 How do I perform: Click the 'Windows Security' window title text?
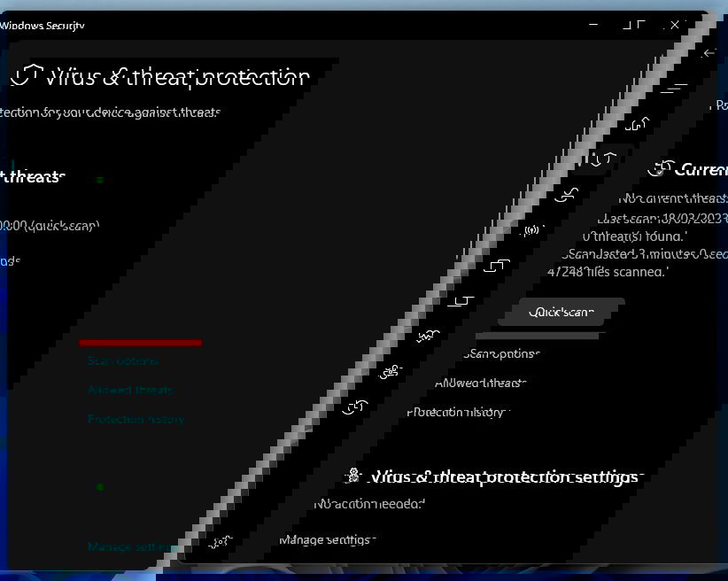pyautogui.click(x=43, y=26)
